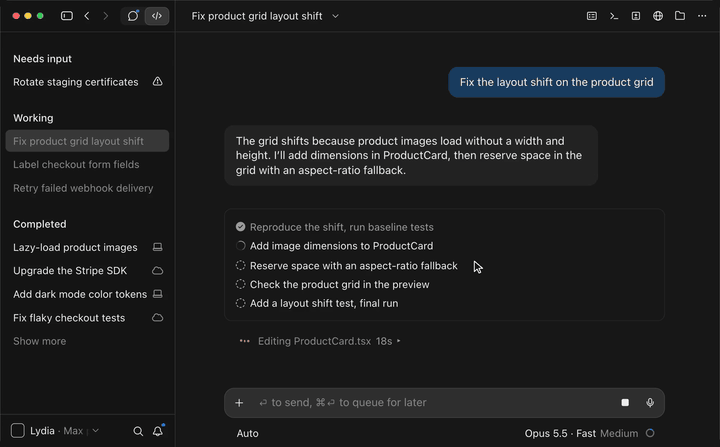This screenshot has height=447, width=720.
Task: Open the 'Auto' permission mode selector
Action: click(248, 434)
